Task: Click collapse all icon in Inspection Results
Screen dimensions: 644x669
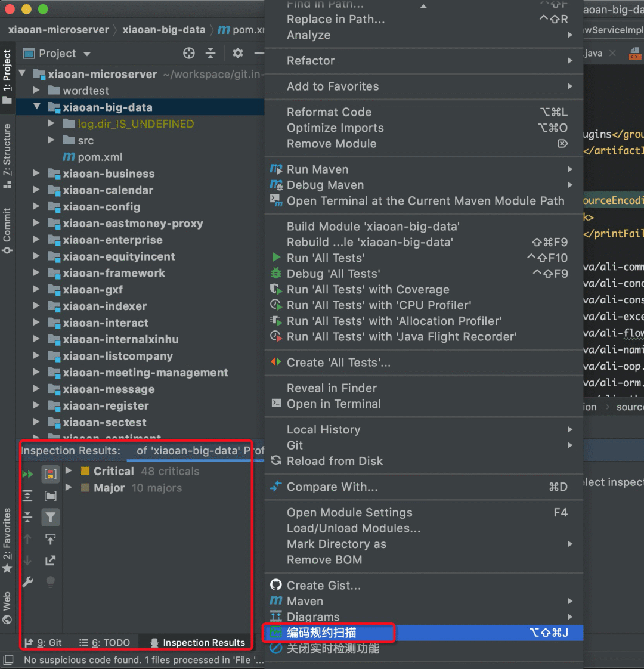Action: pos(28,518)
